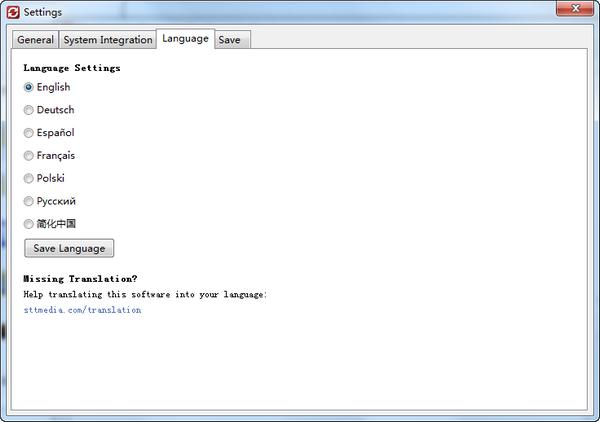Click the Settings app icon in title bar
The height and width of the screenshot is (422, 600).
tap(12, 12)
